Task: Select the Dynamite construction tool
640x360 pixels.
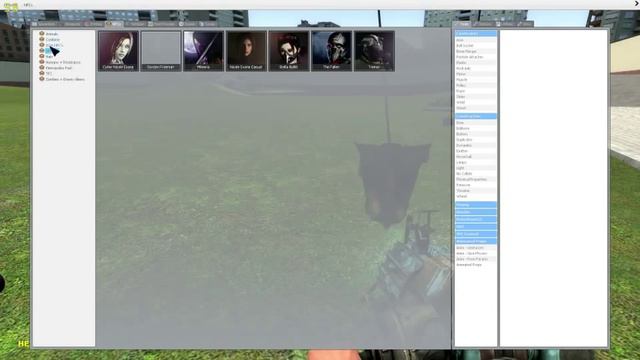Action: 476,146
